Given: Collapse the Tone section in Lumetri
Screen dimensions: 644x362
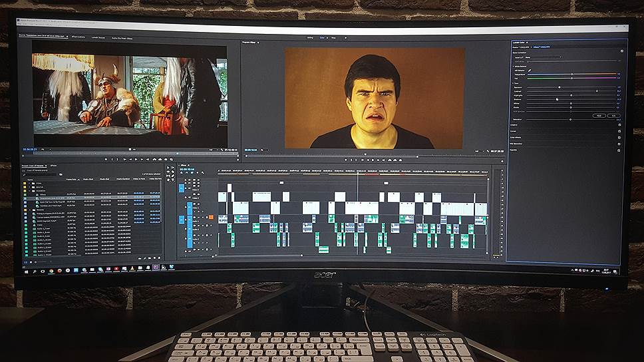Looking at the screenshot, I should coord(514,83).
